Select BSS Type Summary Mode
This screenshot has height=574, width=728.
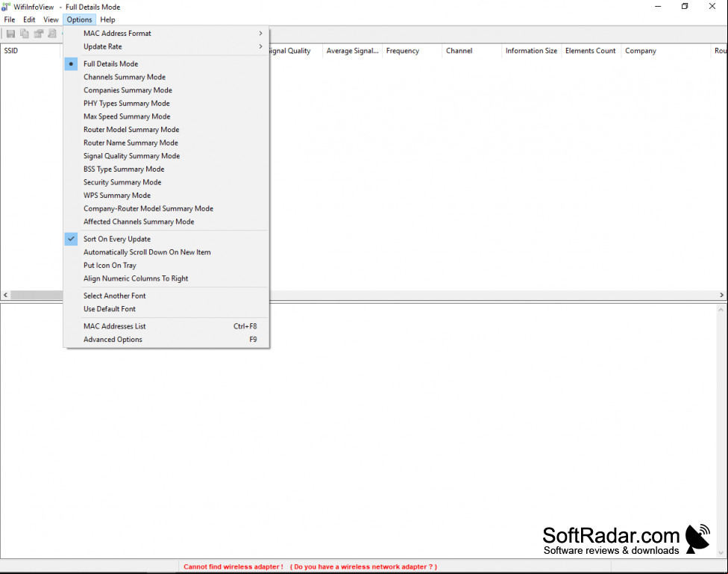click(166, 169)
